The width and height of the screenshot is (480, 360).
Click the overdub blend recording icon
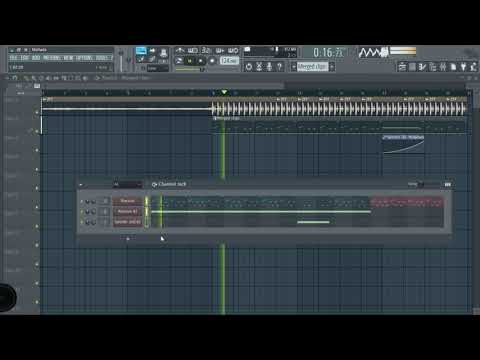coord(220,51)
